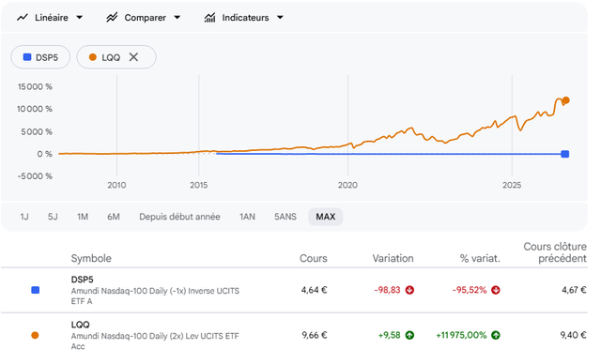Click Amundi Nasdaq-100 Daily (-1x) Inverse description

[155, 296]
